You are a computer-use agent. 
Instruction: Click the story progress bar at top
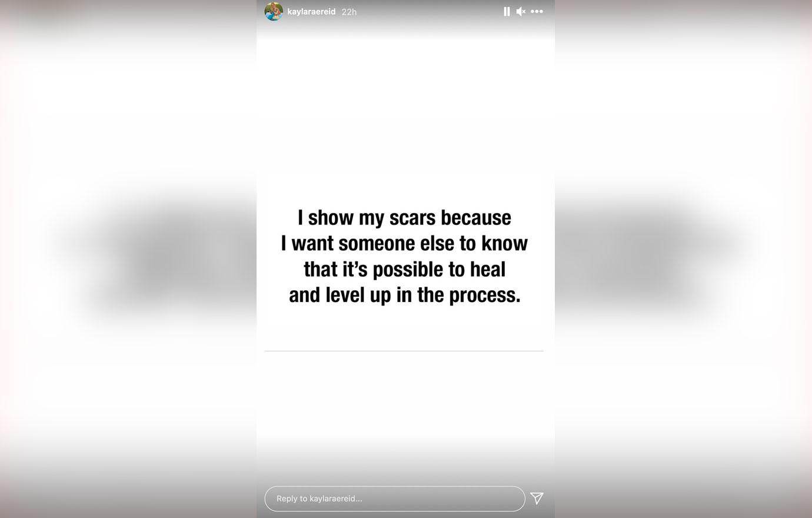404,2
